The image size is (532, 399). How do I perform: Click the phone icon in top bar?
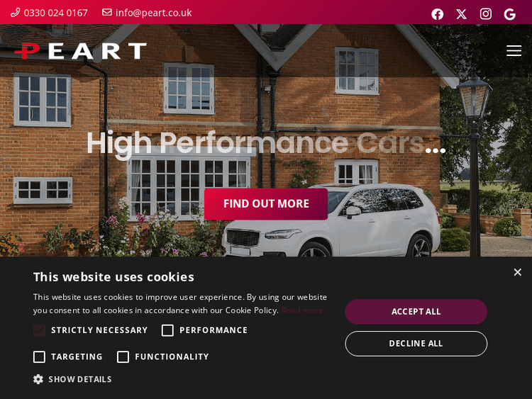click(16, 13)
